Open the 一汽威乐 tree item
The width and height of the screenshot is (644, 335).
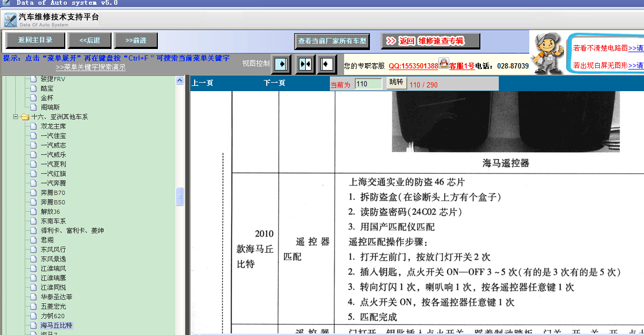[53, 155]
